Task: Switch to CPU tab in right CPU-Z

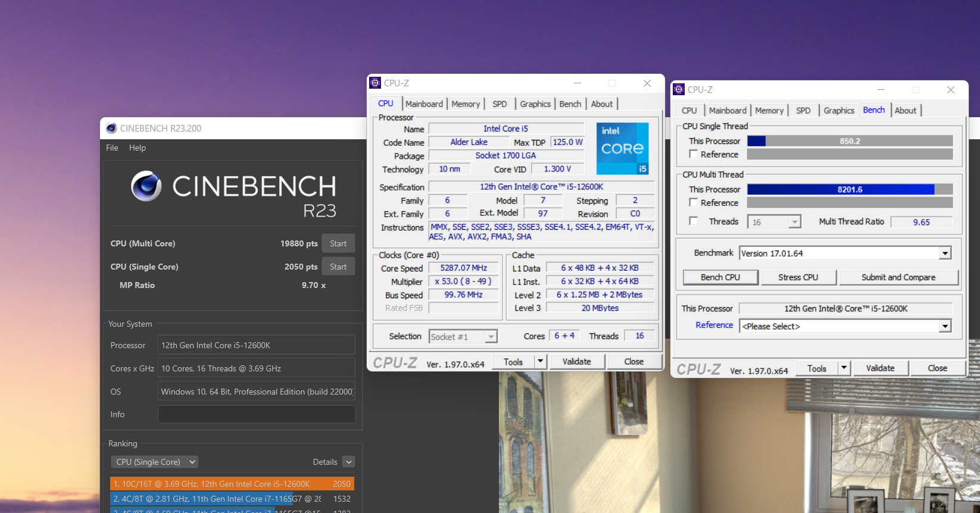Action: [689, 110]
